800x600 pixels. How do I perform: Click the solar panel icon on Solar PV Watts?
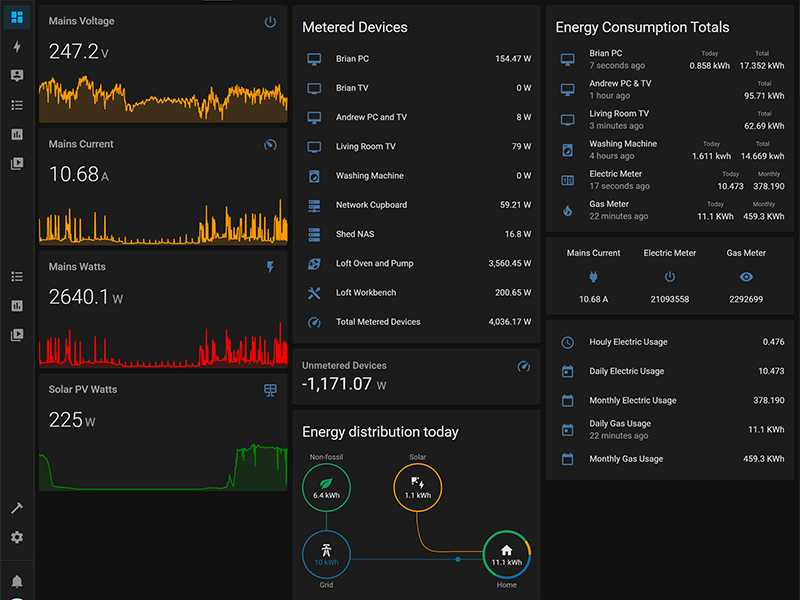270,390
